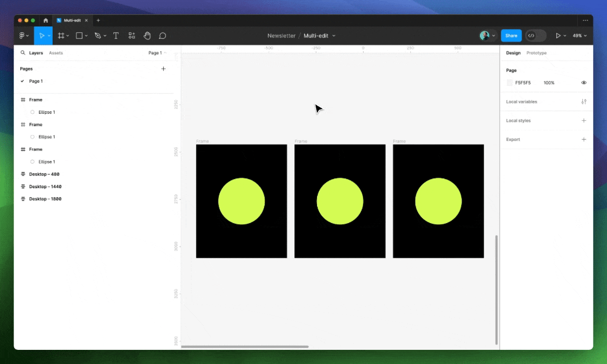Toggle Dev Mode switch
The height and width of the screenshot is (364, 607).
click(536, 36)
